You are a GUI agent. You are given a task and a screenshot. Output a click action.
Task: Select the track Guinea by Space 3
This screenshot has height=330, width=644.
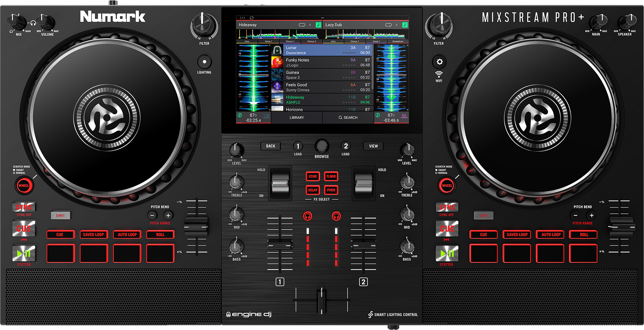321,74
